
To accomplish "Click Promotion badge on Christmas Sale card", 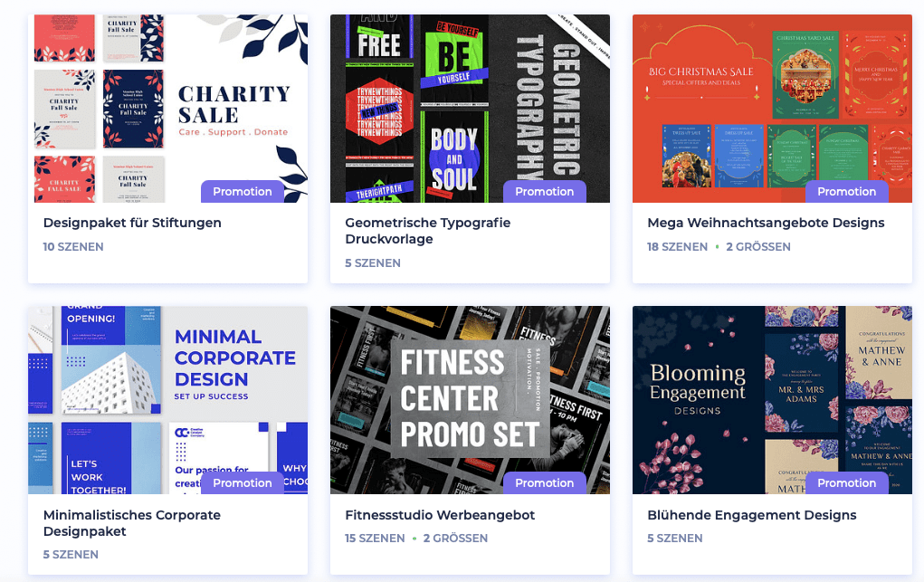I will tap(847, 192).
